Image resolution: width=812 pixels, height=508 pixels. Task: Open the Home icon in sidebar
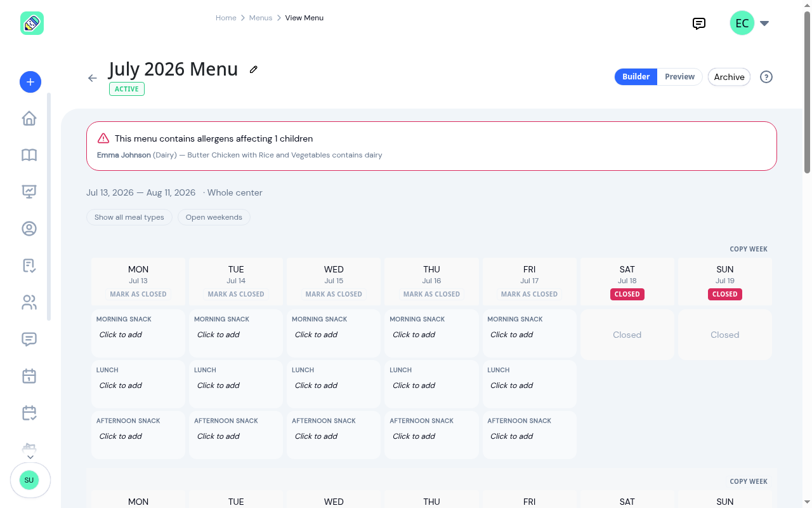coord(29,119)
